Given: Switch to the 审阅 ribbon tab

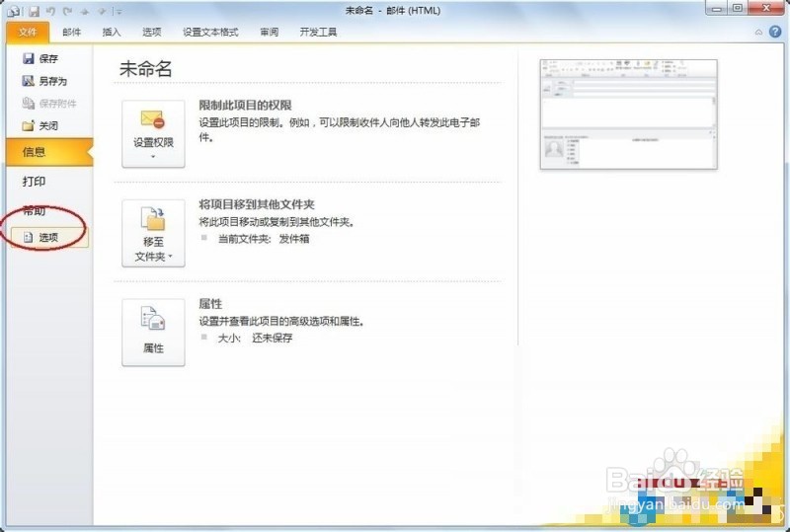Looking at the screenshot, I should [270, 33].
